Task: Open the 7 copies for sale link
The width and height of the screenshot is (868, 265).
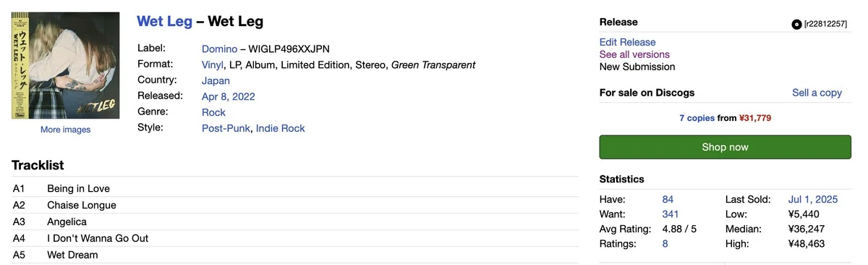Action: pyautogui.click(x=697, y=118)
